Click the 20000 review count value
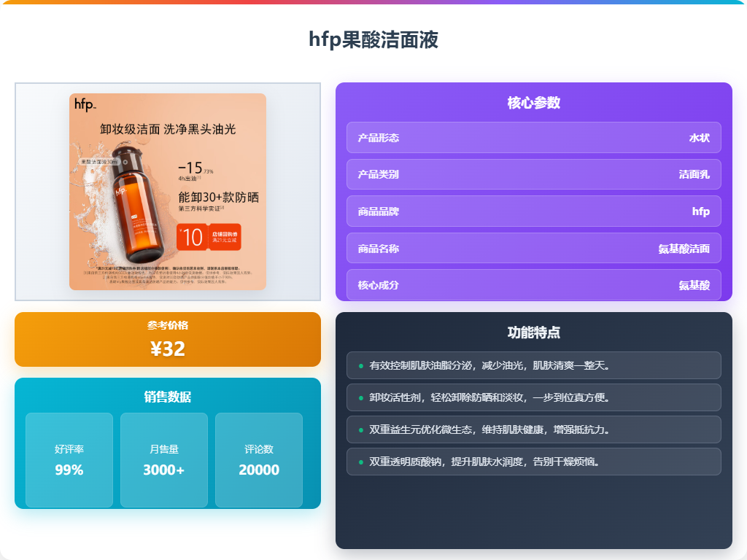The height and width of the screenshot is (560, 747). 259,470
